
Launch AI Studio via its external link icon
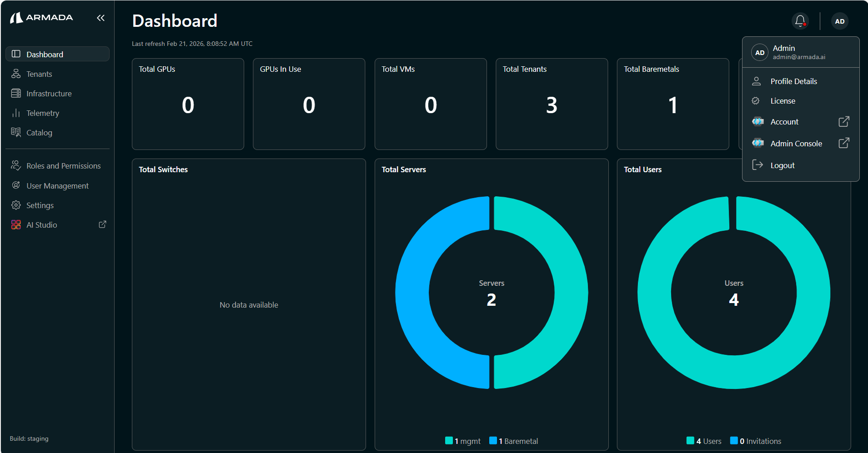click(103, 224)
